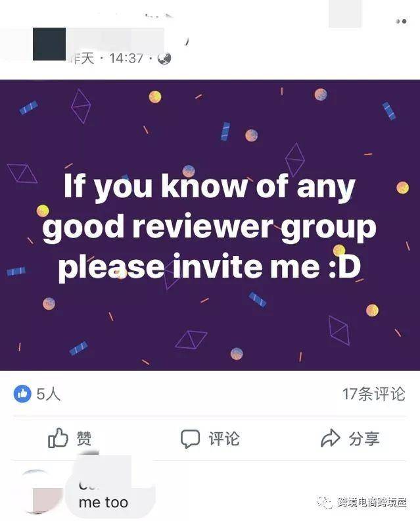Select the 分享 share button
Image resolution: width=420 pixels, height=521 pixels.
pos(350,438)
